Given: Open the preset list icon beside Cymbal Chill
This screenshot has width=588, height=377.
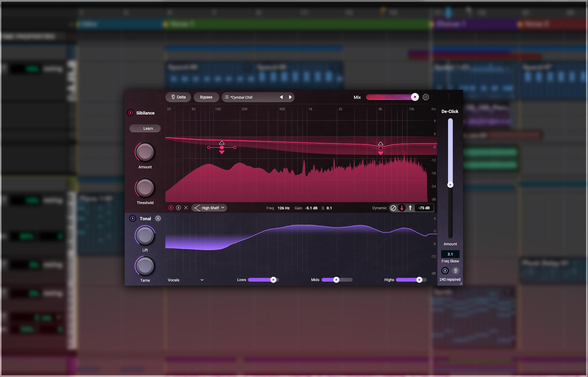Looking at the screenshot, I should tap(226, 97).
